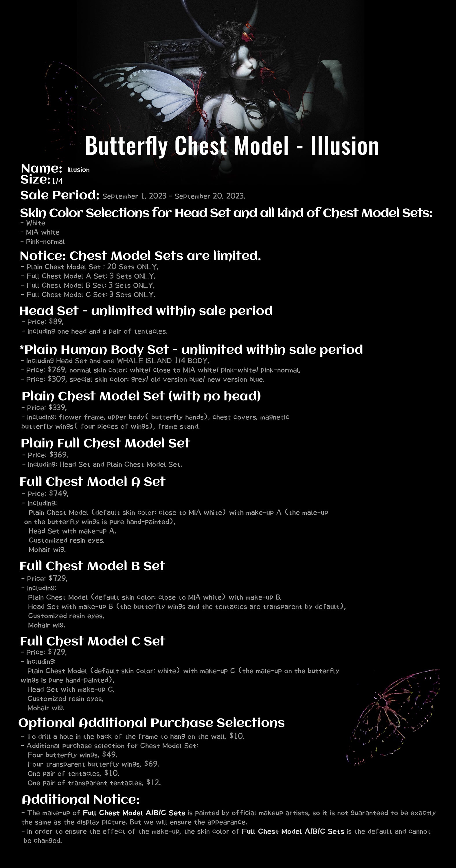The image size is (456, 868).
Task: Click the title Butterfly Chest Model - Illusion
Action: tap(232, 146)
